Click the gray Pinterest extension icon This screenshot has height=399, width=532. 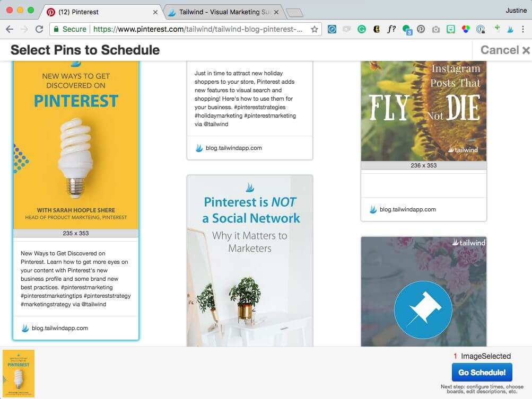[421, 29]
